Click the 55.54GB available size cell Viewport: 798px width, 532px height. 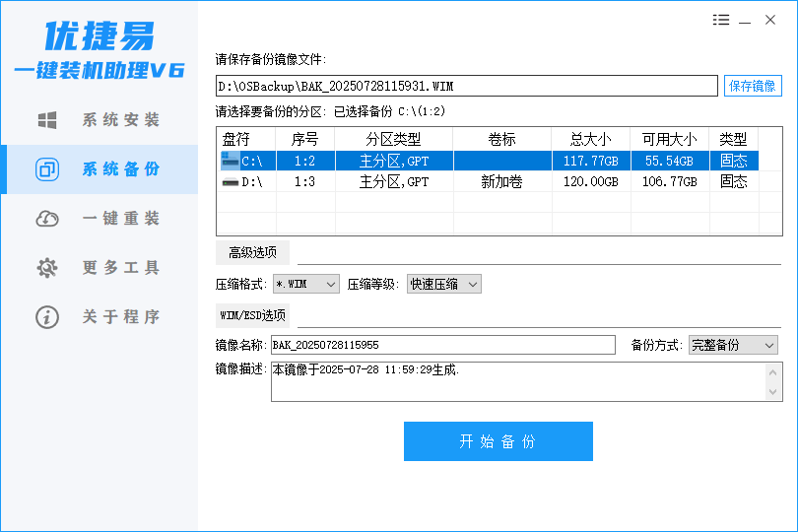click(x=669, y=161)
